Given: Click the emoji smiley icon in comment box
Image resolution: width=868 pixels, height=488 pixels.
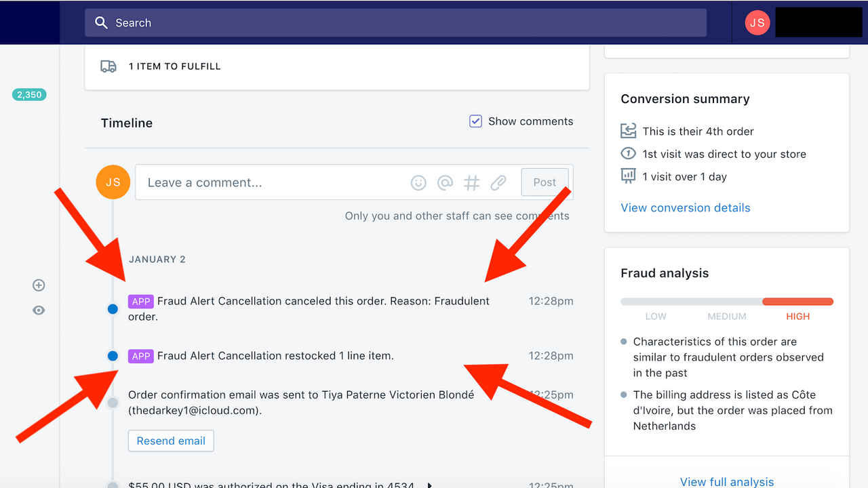Looking at the screenshot, I should (x=418, y=183).
